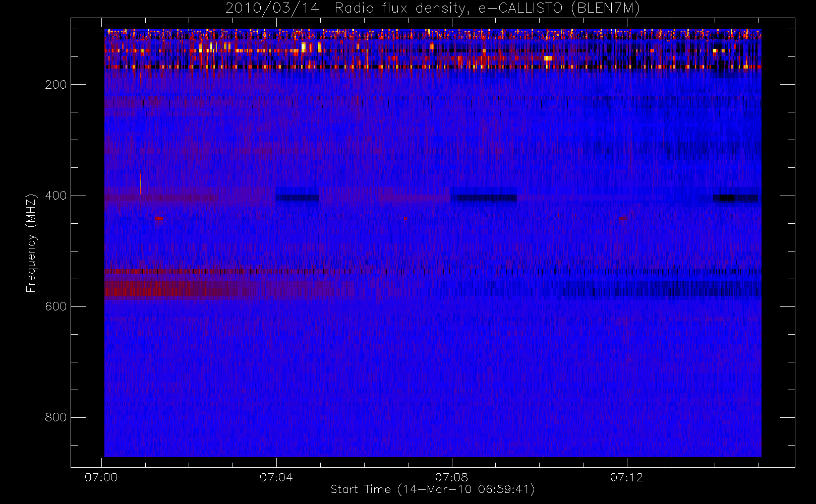The width and height of the screenshot is (816, 504).
Task: Click the 07:12 time tick label
Action: (x=626, y=477)
